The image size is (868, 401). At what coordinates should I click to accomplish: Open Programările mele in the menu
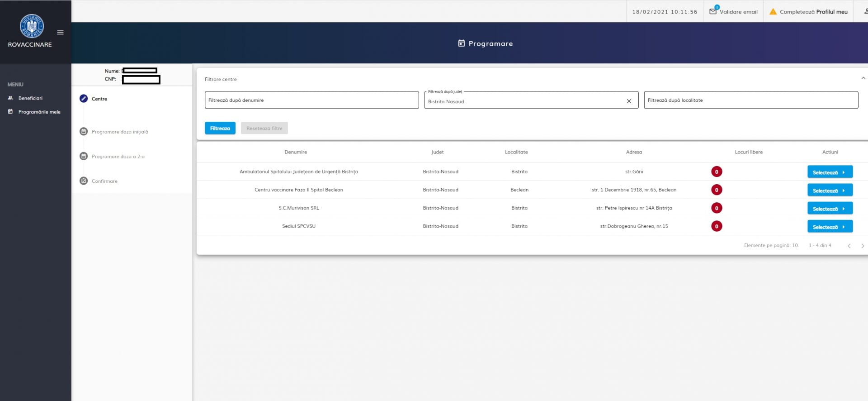click(x=39, y=112)
